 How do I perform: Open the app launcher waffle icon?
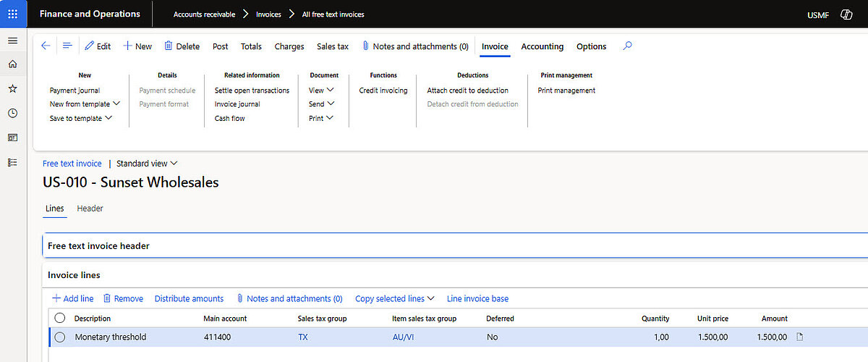point(13,14)
